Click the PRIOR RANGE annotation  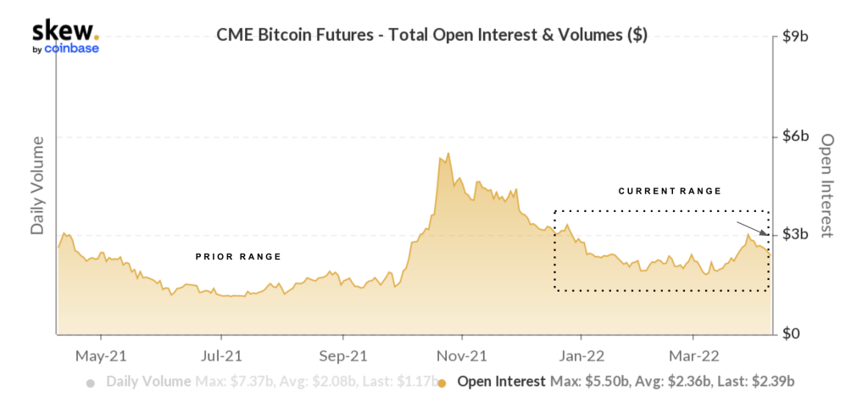click(x=238, y=256)
